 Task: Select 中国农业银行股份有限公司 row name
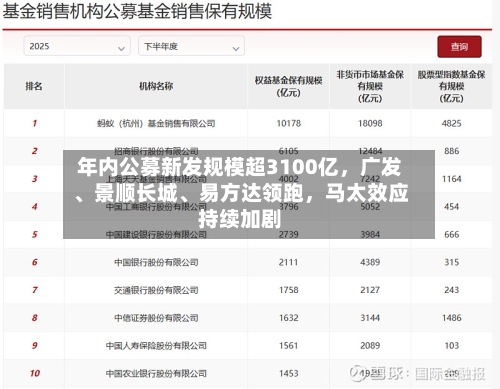[x=156, y=374]
